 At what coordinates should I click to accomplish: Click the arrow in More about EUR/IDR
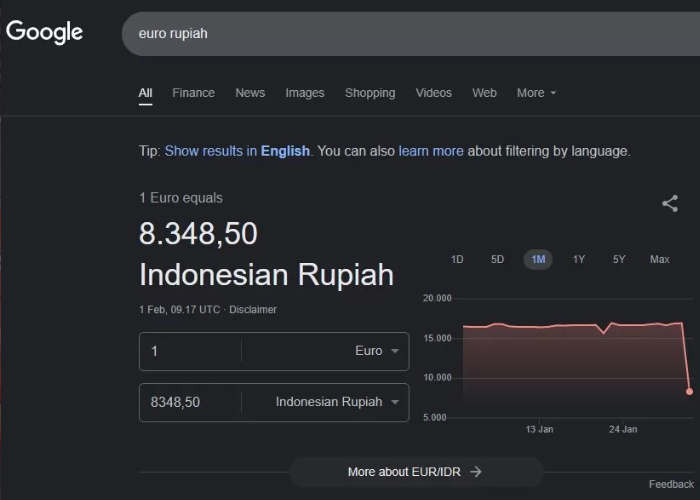(476, 471)
